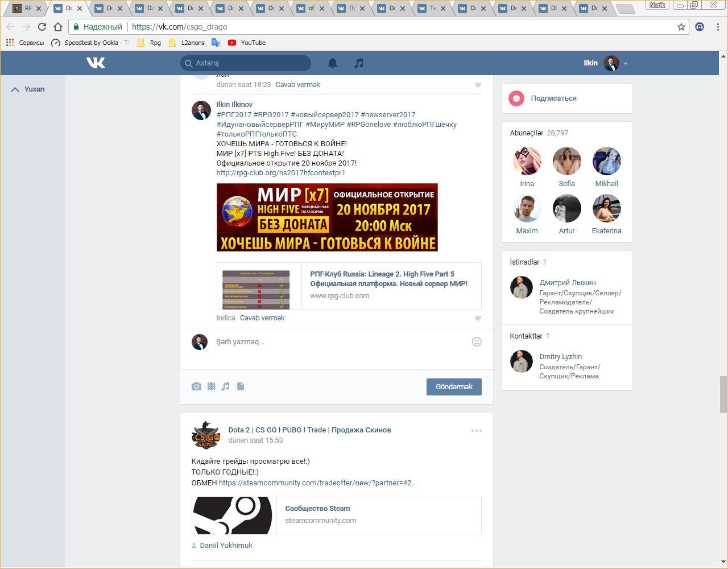Click the Nurik Chrome profile button
This screenshot has width=728, height=569.
(657, 5)
